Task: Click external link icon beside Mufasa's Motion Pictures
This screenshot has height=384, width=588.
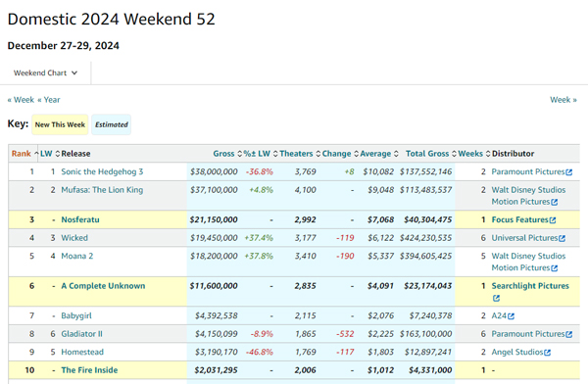Action: 555,202
